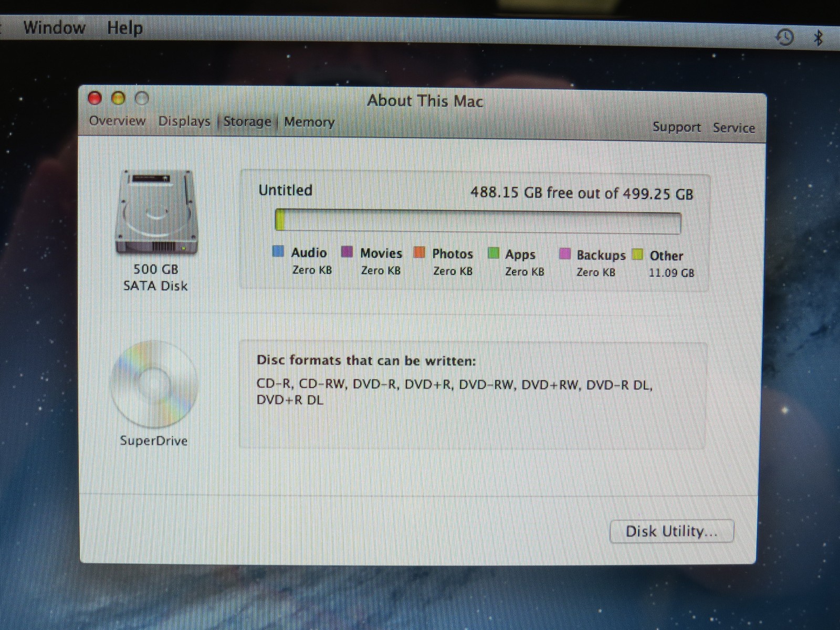The height and width of the screenshot is (630, 840).
Task: Click the Service link
Action: [734, 128]
